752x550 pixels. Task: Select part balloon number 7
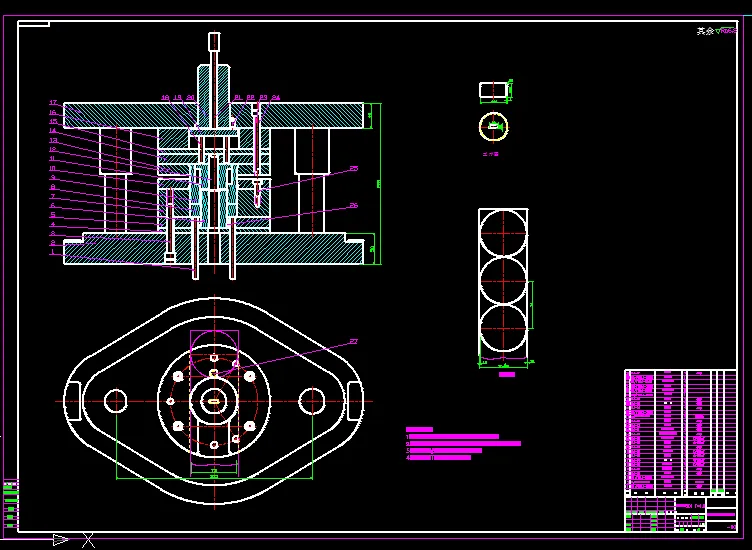(x=53, y=196)
